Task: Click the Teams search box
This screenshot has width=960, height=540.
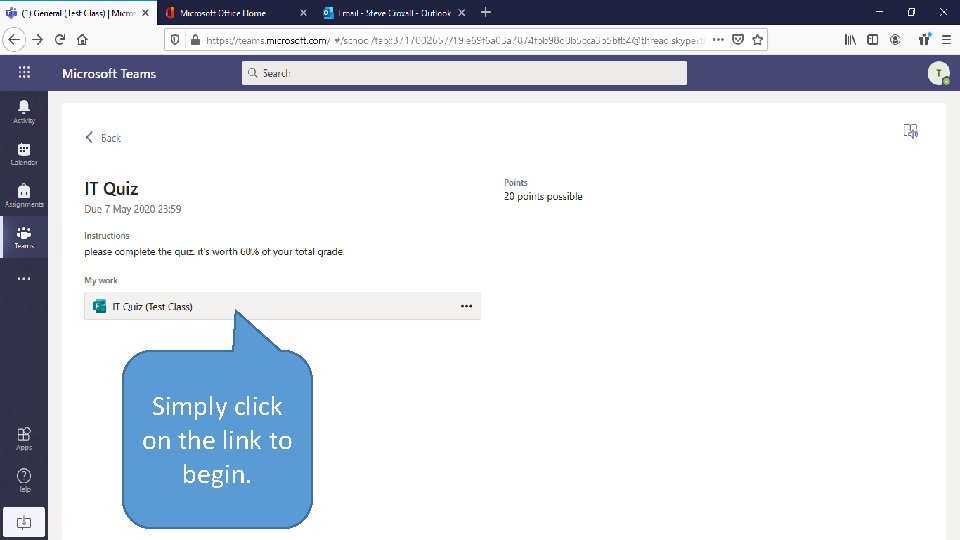Action: 464,73
